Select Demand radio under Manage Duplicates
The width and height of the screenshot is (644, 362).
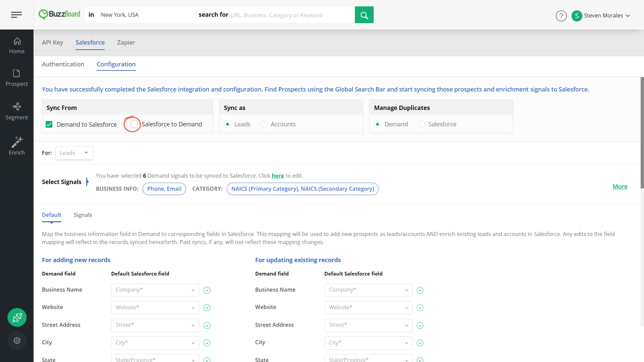(378, 124)
